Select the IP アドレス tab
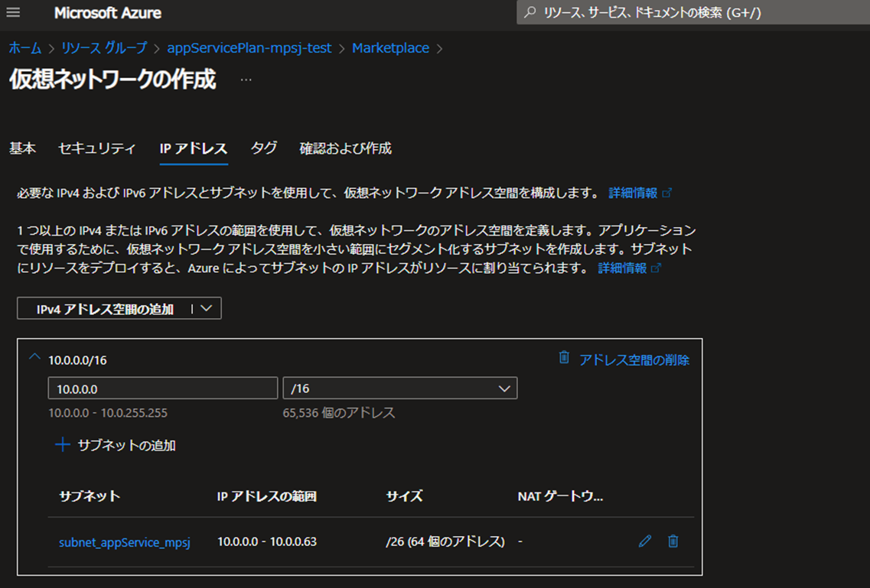870x588 pixels. tap(194, 148)
